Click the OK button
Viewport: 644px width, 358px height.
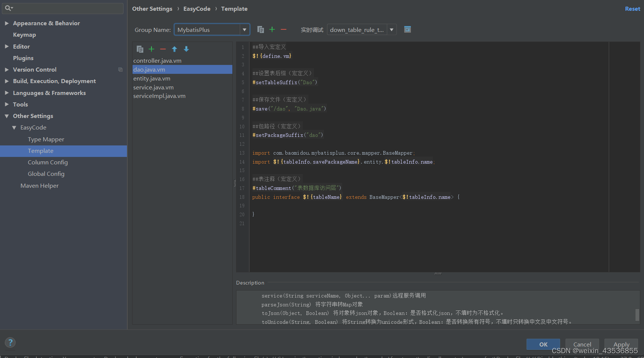543,344
